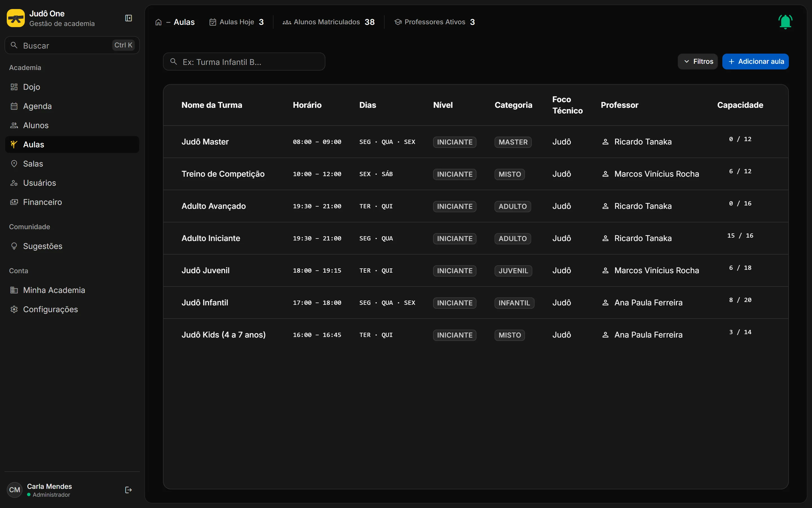Expand the Filtros dropdown
This screenshot has height=508, width=812.
[x=698, y=62]
